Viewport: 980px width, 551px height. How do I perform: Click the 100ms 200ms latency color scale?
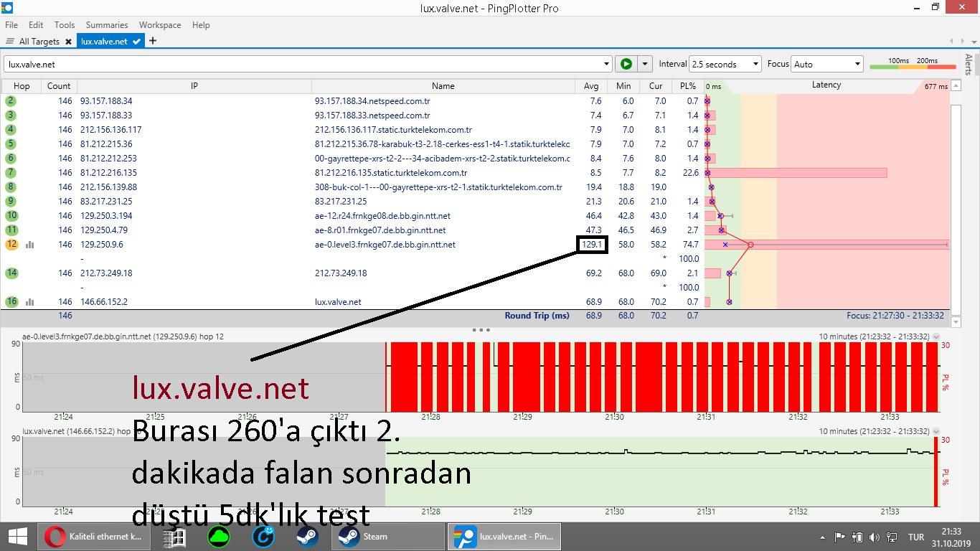tap(913, 65)
